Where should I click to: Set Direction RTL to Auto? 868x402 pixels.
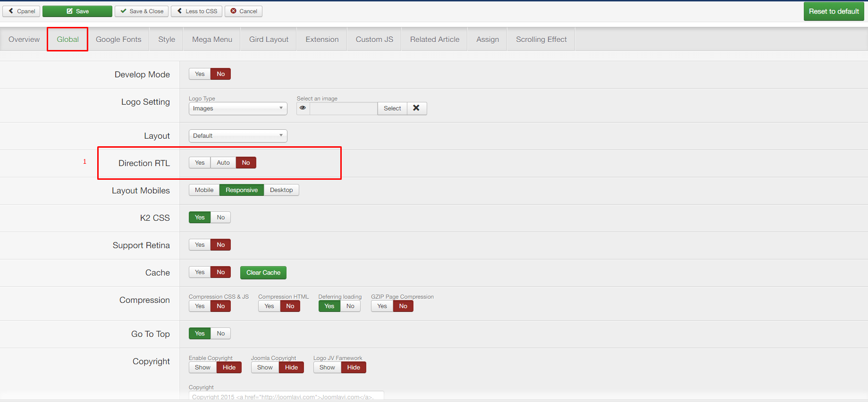(223, 163)
